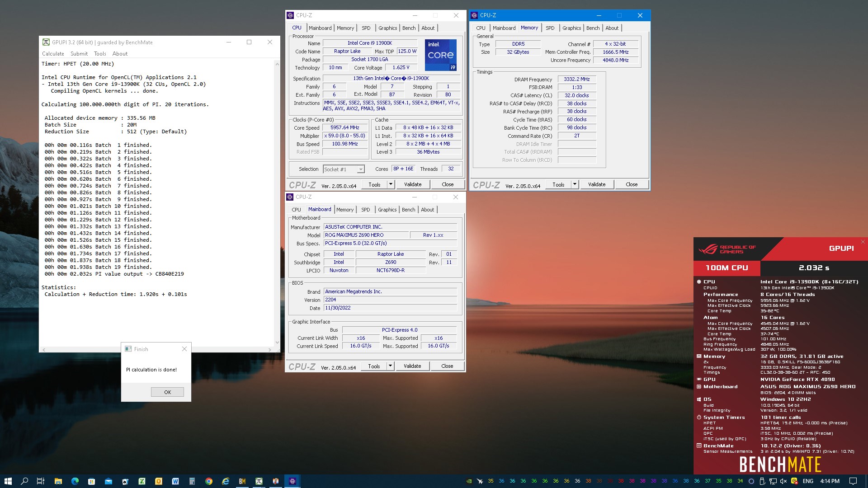This screenshot has width=868, height=488.
Task: Open the Action Center notifications icon
Action: pyautogui.click(x=853, y=481)
